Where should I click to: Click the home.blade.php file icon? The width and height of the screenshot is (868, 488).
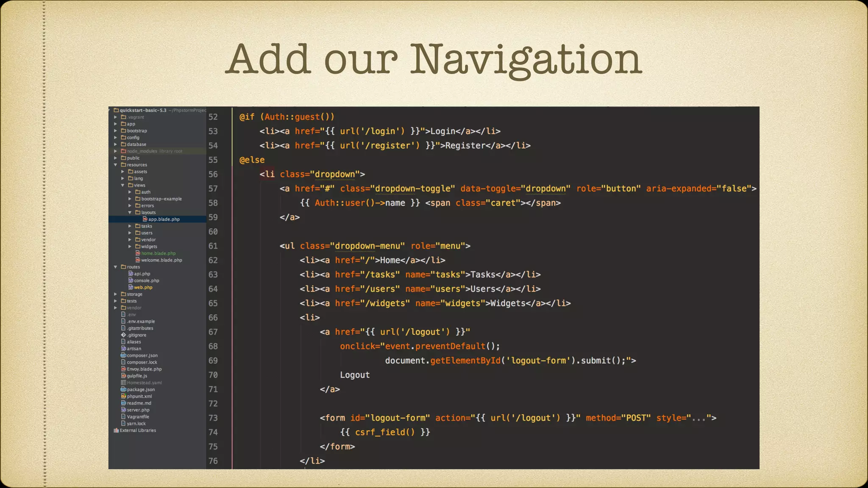(138, 253)
